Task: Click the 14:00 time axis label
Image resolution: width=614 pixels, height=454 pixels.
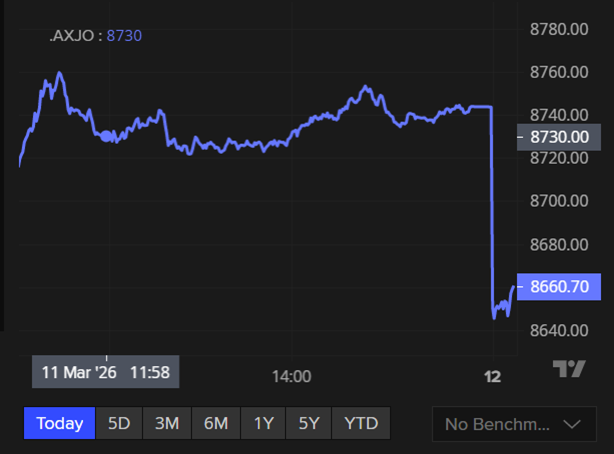Action: [291, 376]
